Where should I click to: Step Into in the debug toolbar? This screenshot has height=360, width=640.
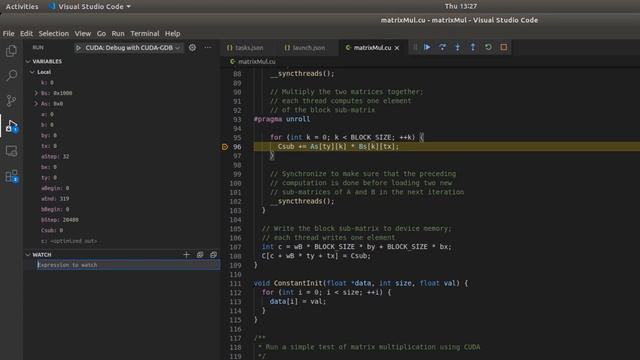pyautogui.click(x=458, y=47)
